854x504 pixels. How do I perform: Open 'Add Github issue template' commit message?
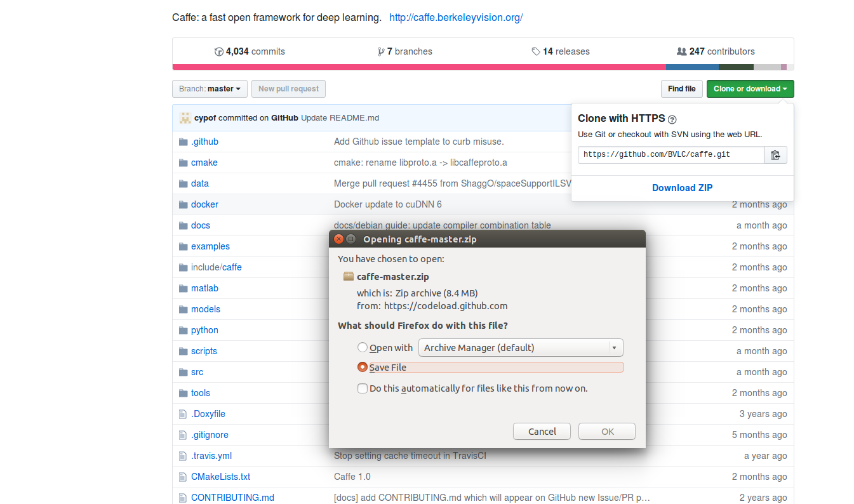(x=419, y=142)
